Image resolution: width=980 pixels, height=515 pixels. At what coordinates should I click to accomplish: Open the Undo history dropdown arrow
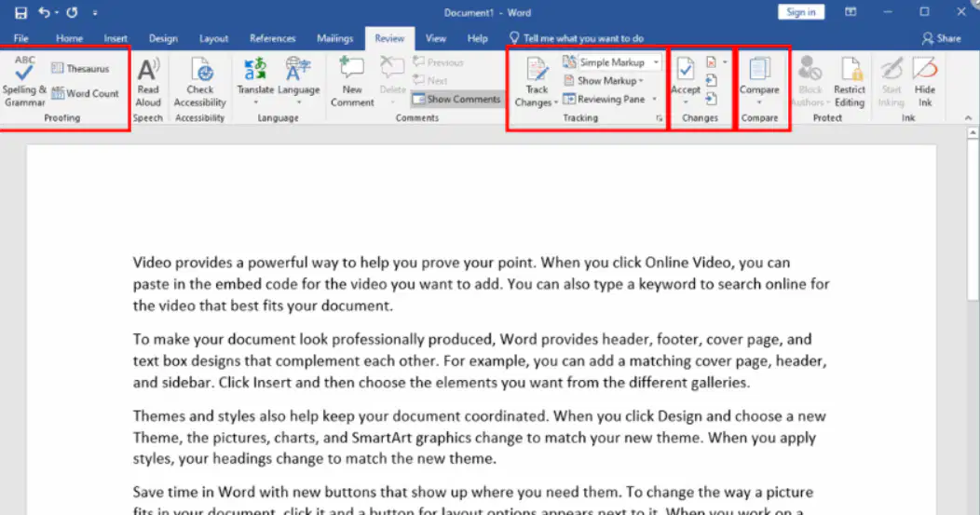pos(56,12)
